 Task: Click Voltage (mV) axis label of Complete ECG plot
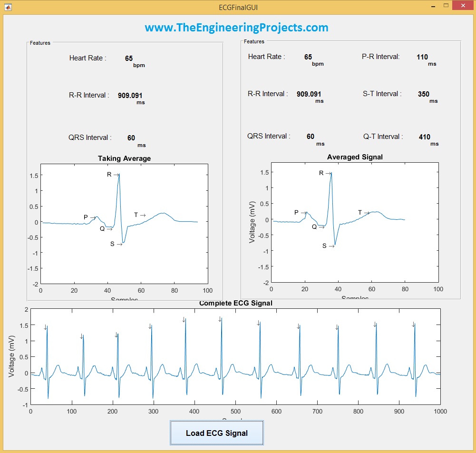[11, 356]
